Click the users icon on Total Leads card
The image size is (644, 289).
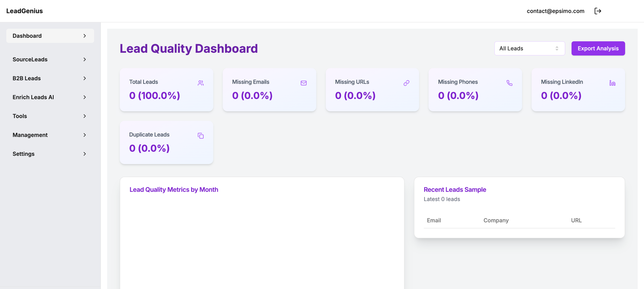[x=200, y=83]
